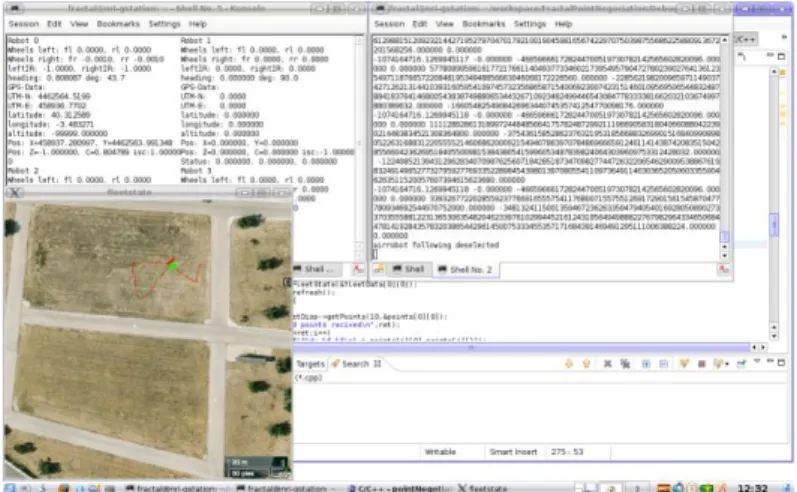
Task: Click C/C++ perspective button in Eclipse
Action: 746,39
